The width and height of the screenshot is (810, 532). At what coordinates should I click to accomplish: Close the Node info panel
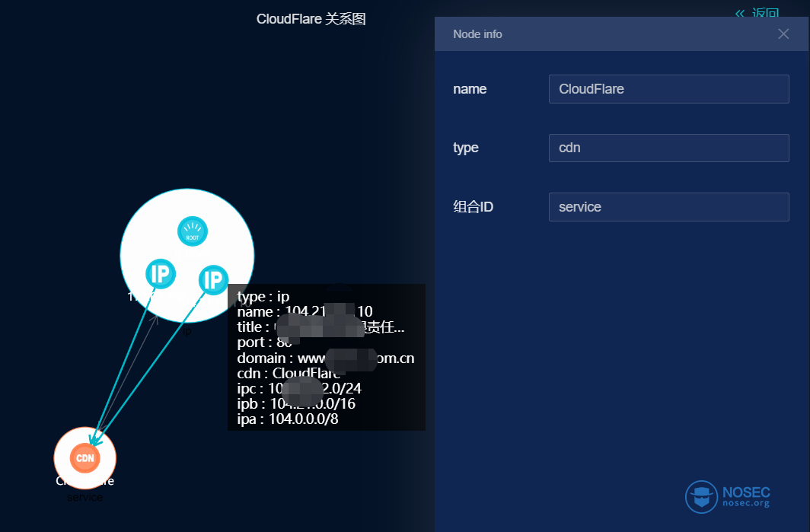[783, 34]
